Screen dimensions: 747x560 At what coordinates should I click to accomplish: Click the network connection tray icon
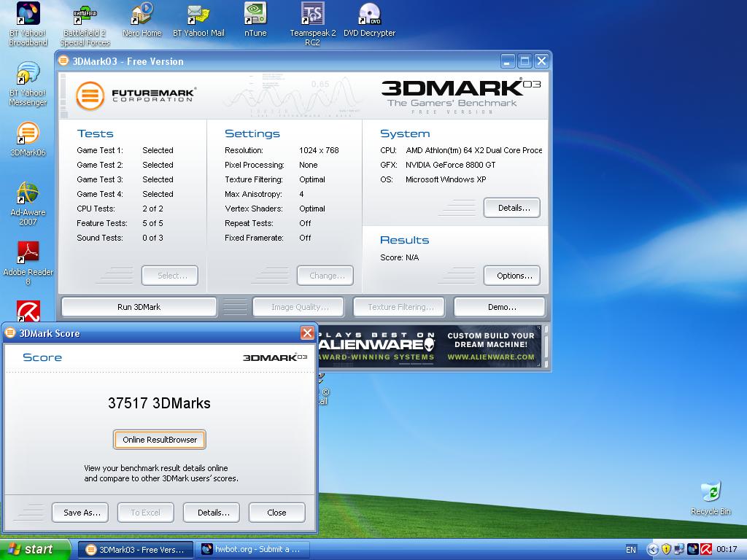coord(679,549)
